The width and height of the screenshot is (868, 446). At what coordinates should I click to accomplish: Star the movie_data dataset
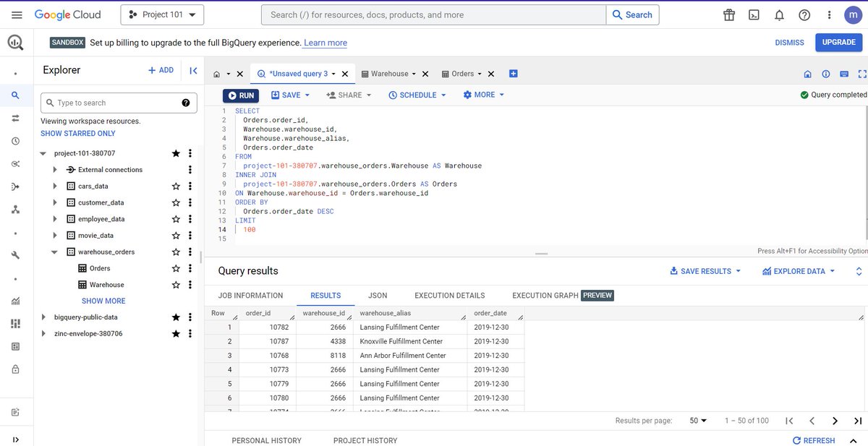(x=176, y=236)
